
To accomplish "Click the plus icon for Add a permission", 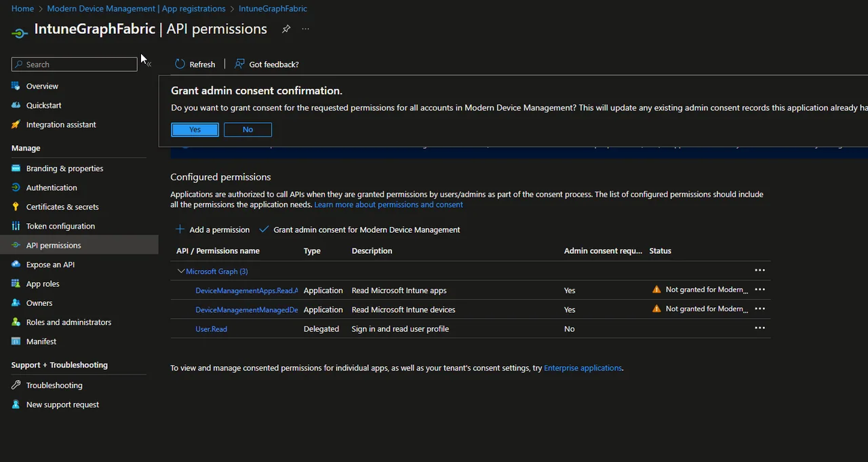I will click(x=180, y=229).
